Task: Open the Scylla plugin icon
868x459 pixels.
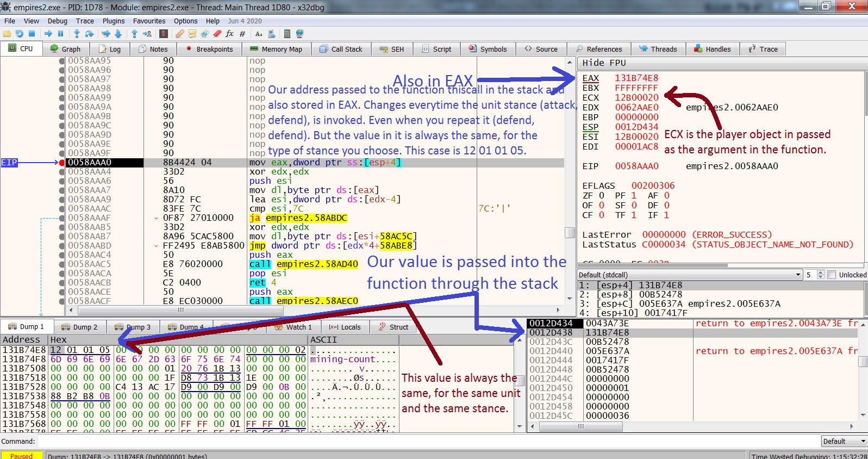Action: click(x=164, y=34)
